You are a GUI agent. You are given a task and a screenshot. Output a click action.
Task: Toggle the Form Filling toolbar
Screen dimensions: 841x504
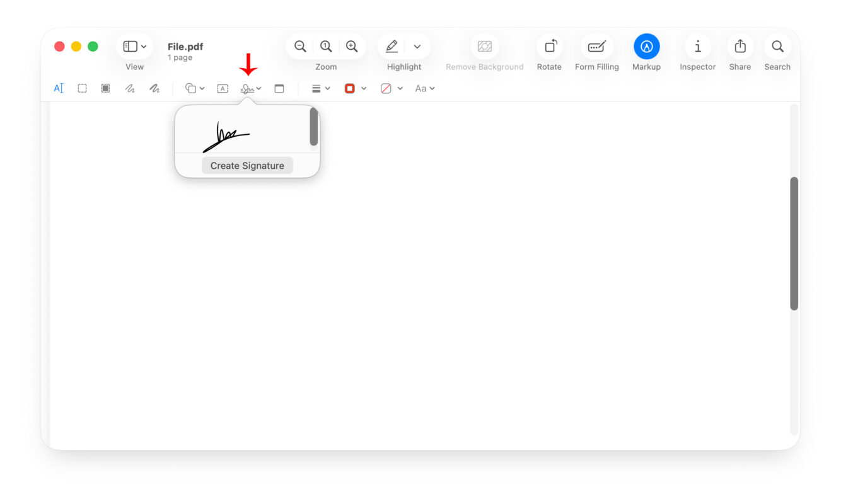pos(596,47)
